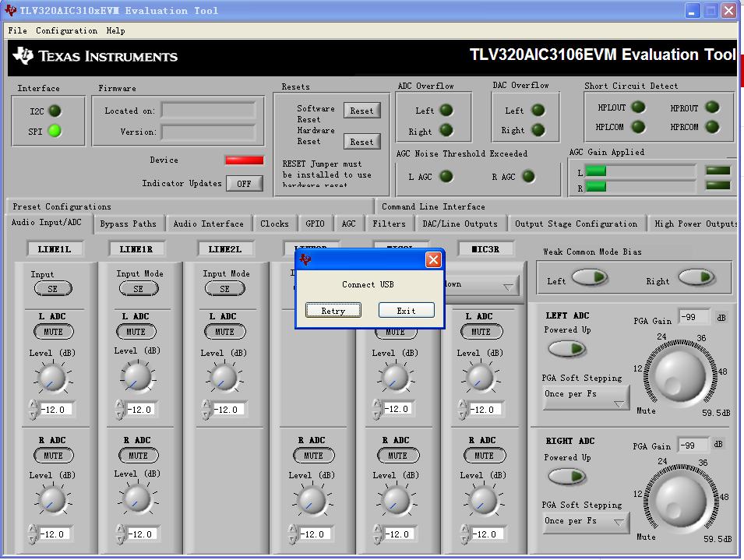The image size is (744, 560).
Task: Open the AGC tab
Action: 348,224
